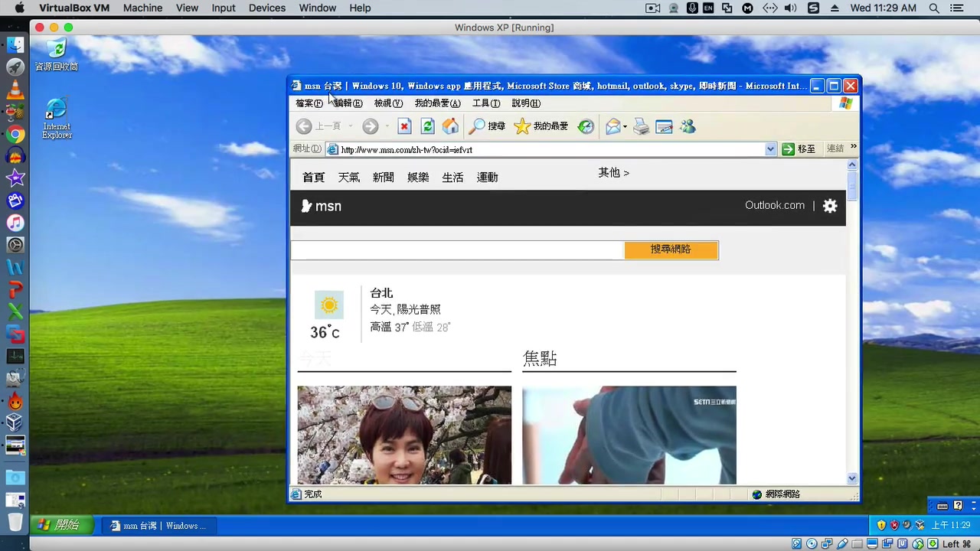
Task: Select the 生活 lifestyle tab
Action: (452, 178)
